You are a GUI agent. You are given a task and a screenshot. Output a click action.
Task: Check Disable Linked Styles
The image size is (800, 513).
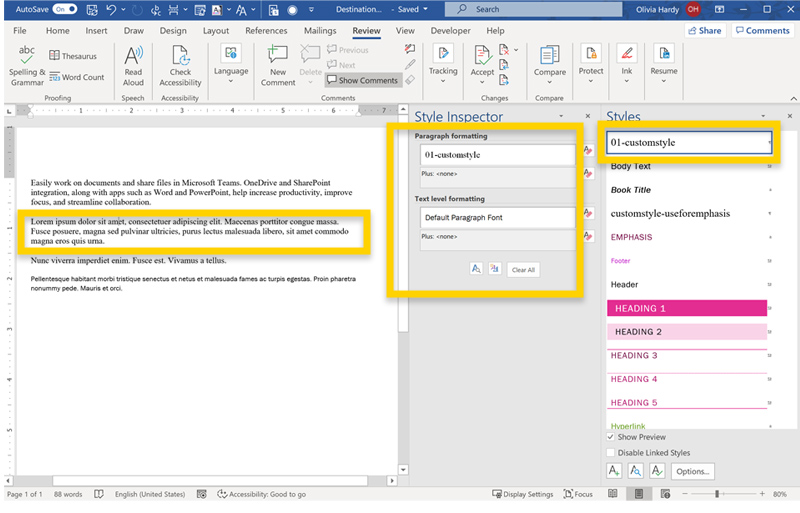pos(612,453)
